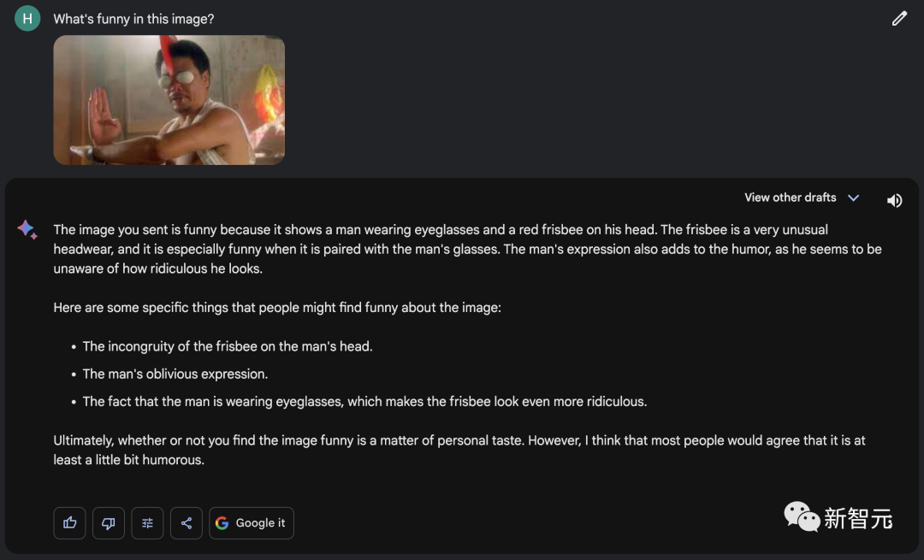Open the uploaded image of the man
924x560 pixels.
(x=169, y=100)
